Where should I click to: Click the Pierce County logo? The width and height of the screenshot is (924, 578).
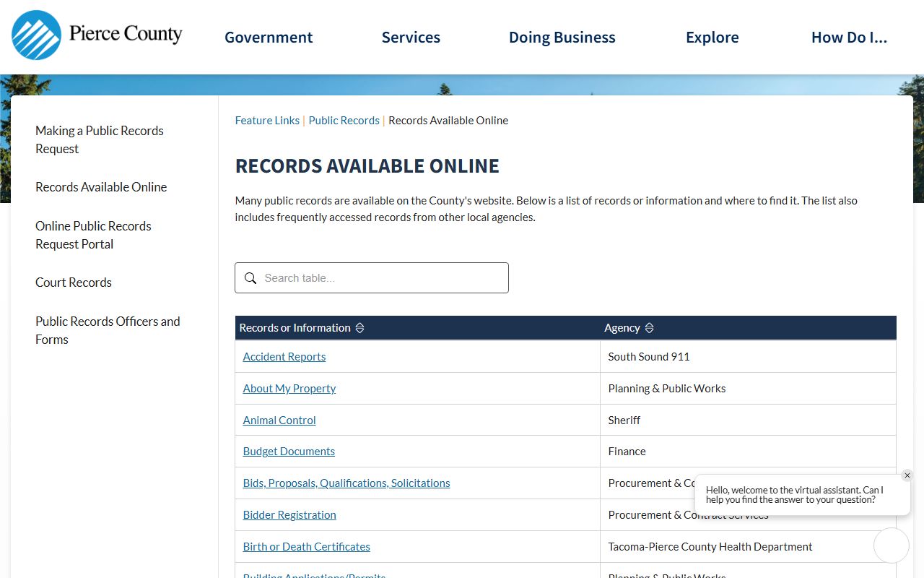tap(97, 35)
